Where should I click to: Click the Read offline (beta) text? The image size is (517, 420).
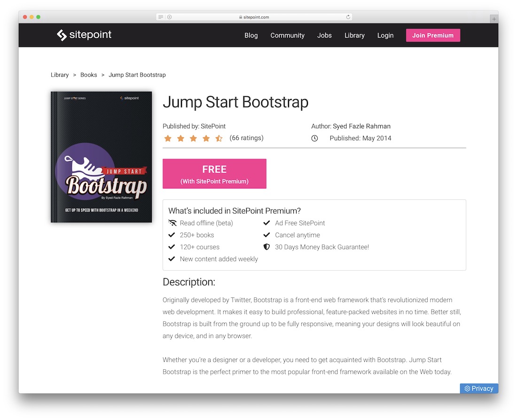pyautogui.click(x=206, y=223)
